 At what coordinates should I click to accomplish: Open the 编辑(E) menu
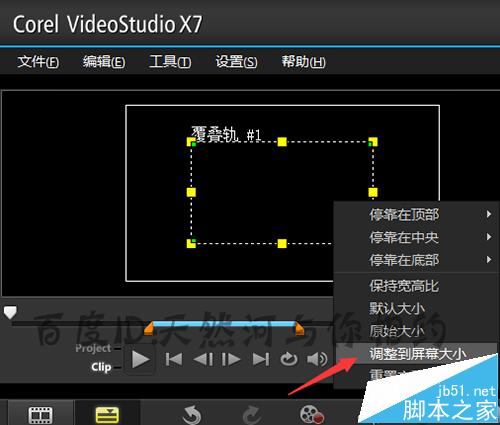(104, 62)
